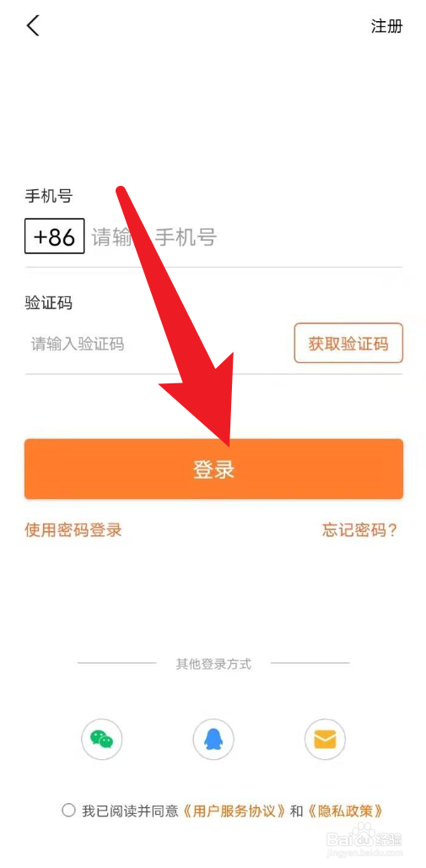Open the 忘记密码? link
Image resolution: width=426 pixels, height=868 pixels.
360,529
